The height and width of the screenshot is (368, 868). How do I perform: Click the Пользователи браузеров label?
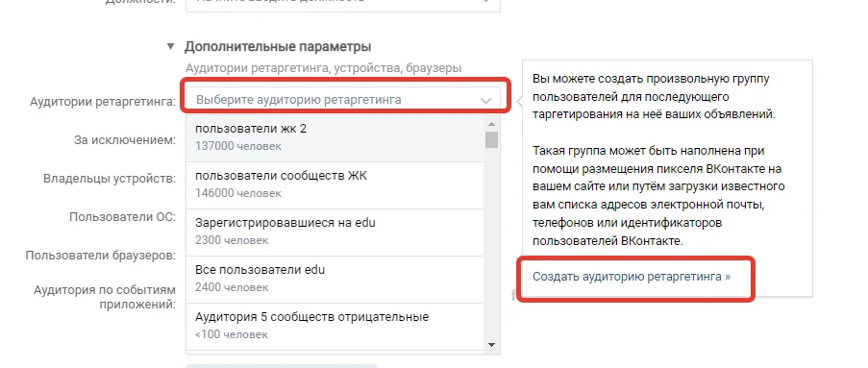[x=101, y=256]
